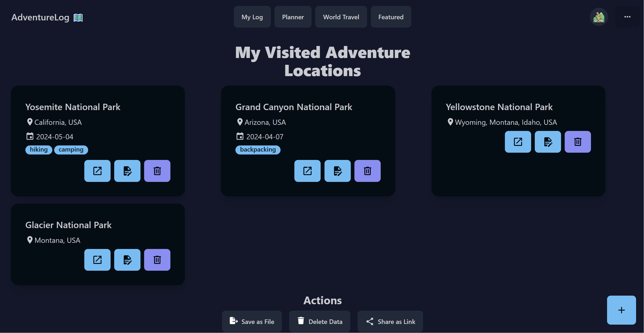
Task: Delete the Glacier National Park entry
Action: [x=157, y=260]
